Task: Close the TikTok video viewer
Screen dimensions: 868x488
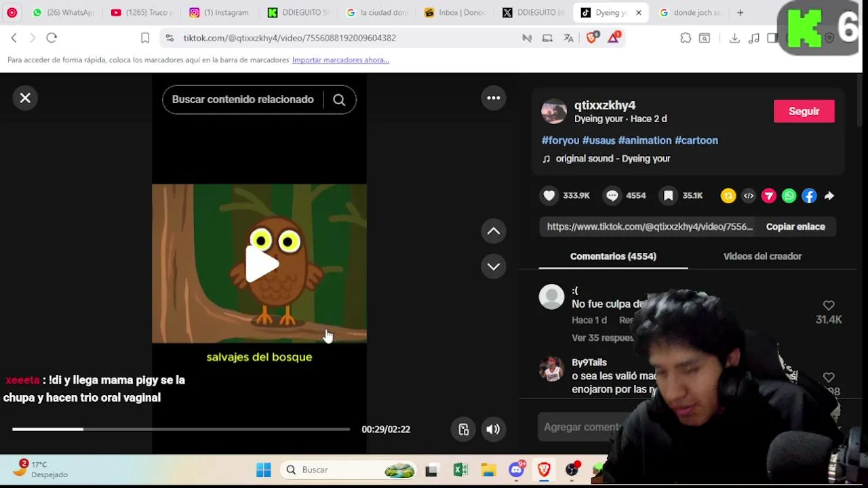Action: point(25,98)
